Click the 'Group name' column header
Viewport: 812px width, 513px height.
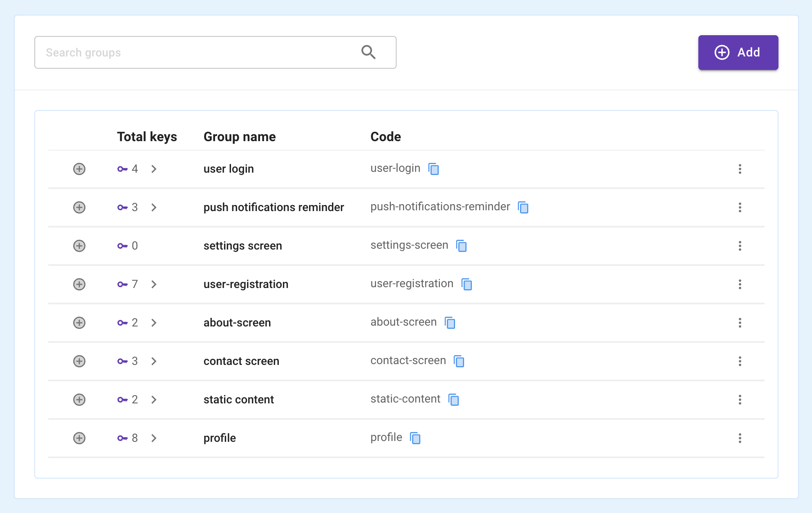pyautogui.click(x=240, y=137)
